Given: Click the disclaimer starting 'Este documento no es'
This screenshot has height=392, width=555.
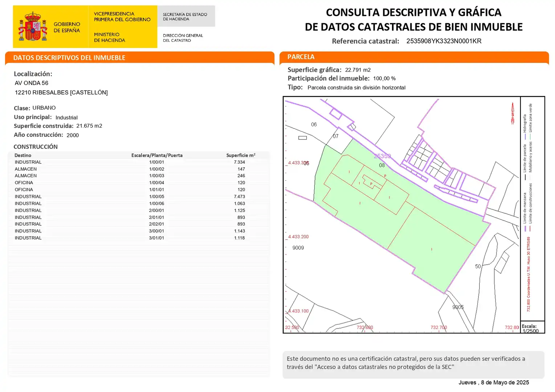Looking at the screenshot, I should pyautogui.click(x=406, y=363).
